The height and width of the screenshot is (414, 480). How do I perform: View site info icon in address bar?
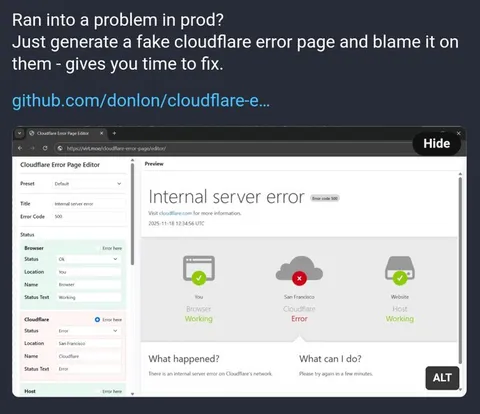(60, 148)
